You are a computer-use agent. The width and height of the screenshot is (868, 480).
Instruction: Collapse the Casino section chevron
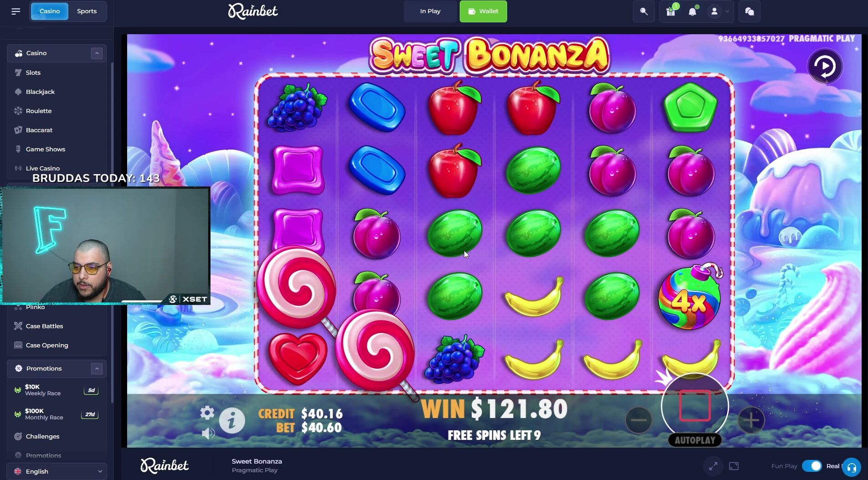(97, 53)
